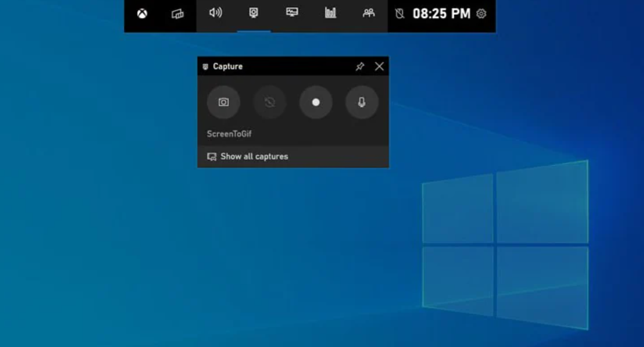Open Game Bar settings gear
This screenshot has width=644, height=347.
tap(481, 14)
